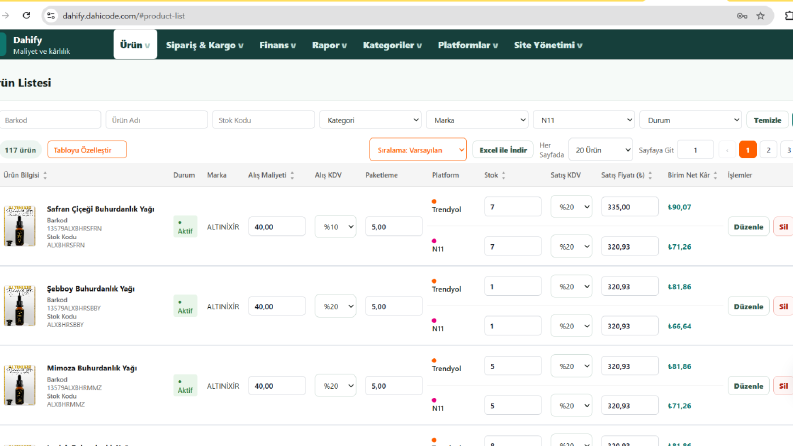The height and width of the screenshot is (446, 793).
Task: Sort by Satış Fiyatı column arrows
Action: click(x=650, y=175)
